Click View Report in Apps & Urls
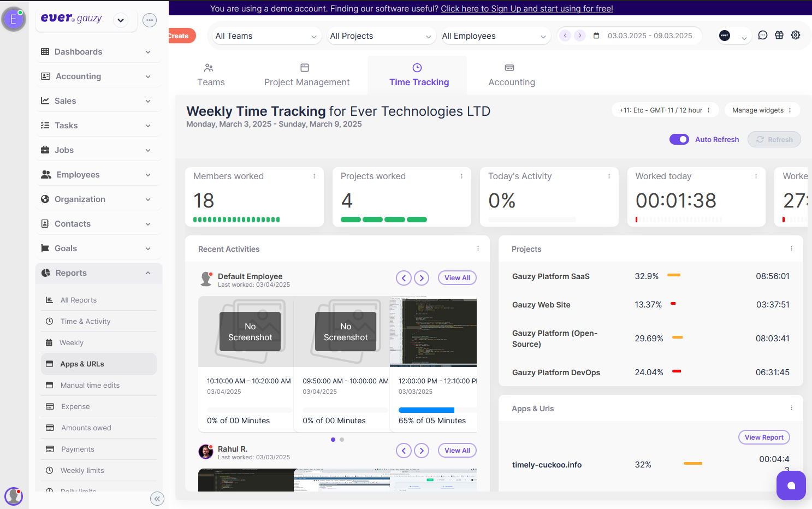812x509 pixels. coord(764,437)
